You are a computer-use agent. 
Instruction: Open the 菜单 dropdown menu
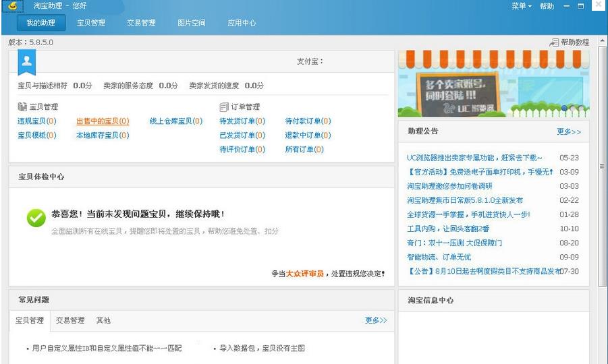[x=521, y=6]
